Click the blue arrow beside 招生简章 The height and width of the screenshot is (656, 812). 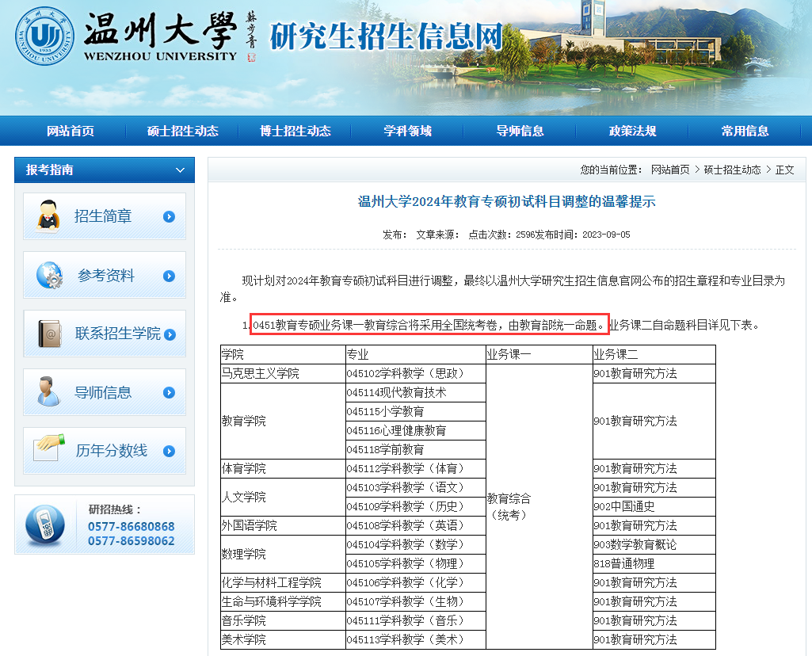(169, 217)
